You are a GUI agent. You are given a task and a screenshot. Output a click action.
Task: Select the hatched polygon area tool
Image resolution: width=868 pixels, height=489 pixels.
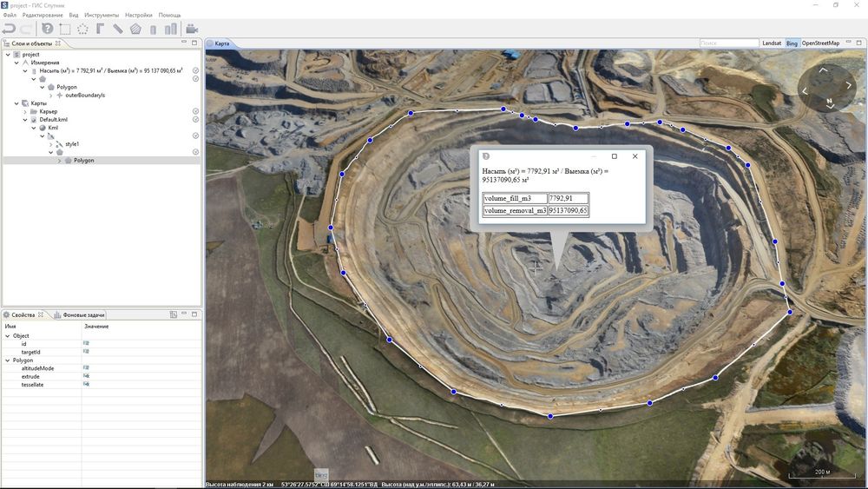[x=135, y=29]
